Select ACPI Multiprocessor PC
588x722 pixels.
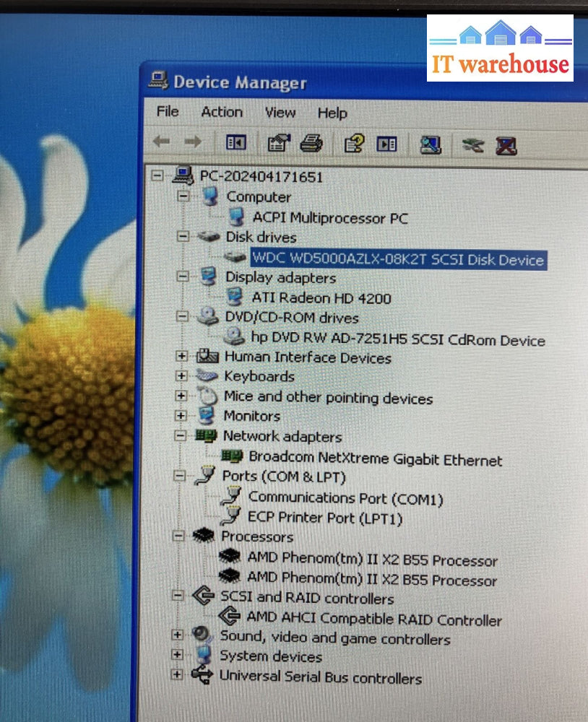[330, 217]
